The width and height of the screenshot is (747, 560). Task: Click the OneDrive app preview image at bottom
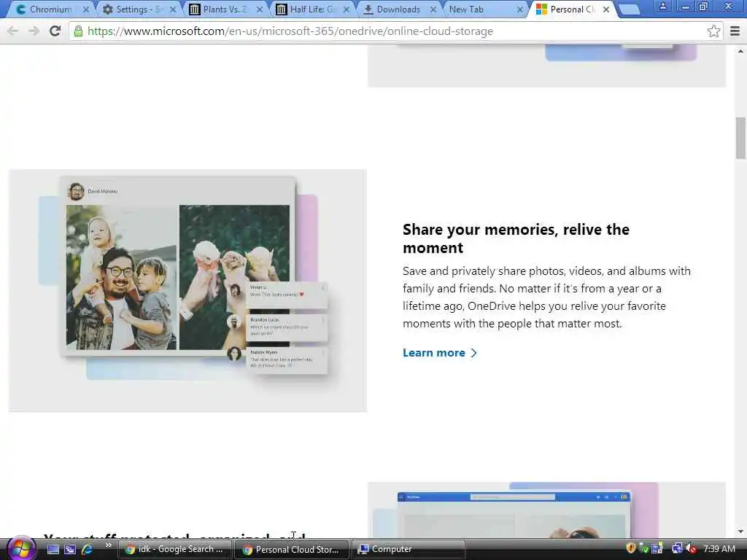click(x=546, y=510)
